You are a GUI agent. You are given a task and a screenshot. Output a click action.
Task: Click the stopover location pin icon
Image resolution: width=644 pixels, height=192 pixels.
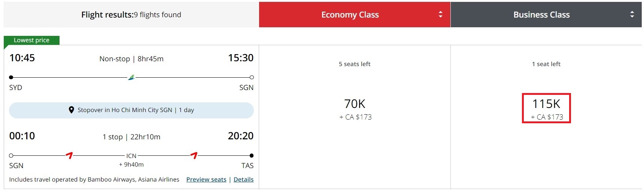72,110
